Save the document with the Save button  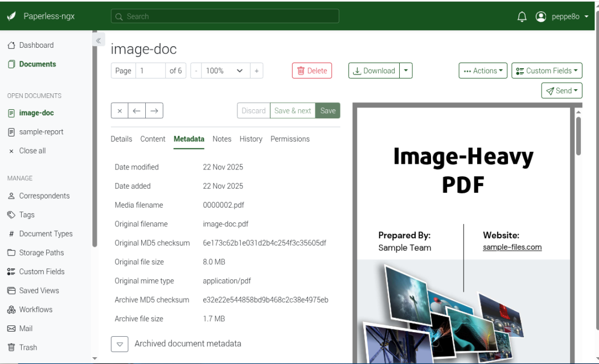pyautogui.click(x=327, y=110)
